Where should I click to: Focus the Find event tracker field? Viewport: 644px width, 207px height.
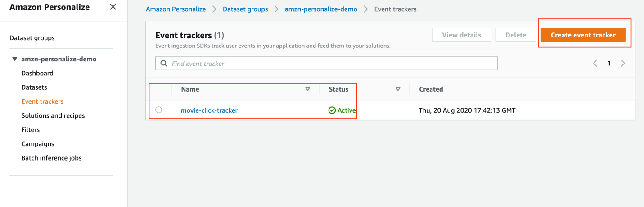[x=326, y=64]
